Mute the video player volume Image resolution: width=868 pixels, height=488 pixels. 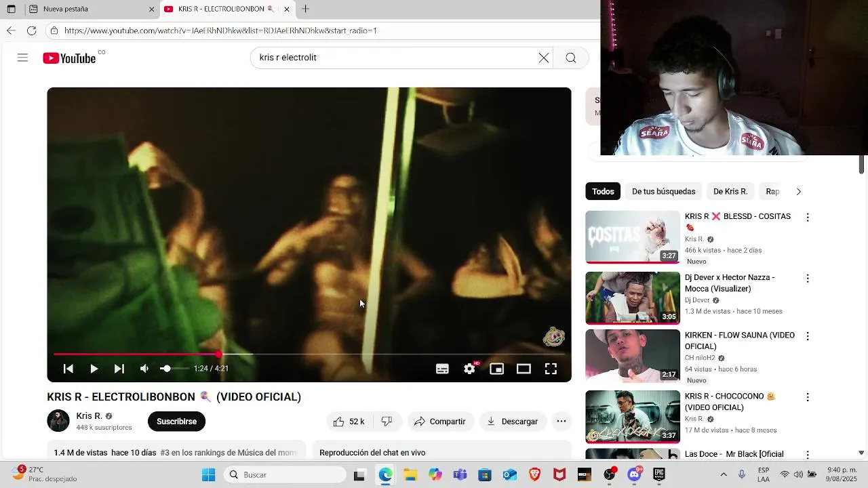coord(144,369)
